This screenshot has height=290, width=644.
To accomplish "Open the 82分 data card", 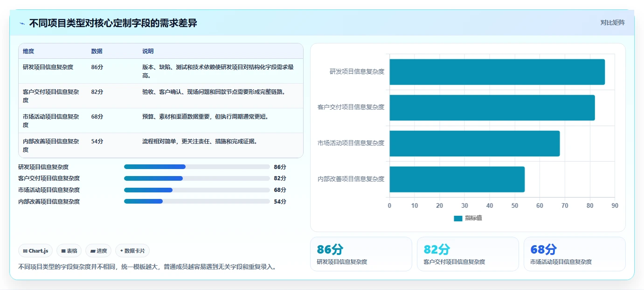I will pos(468,254).
